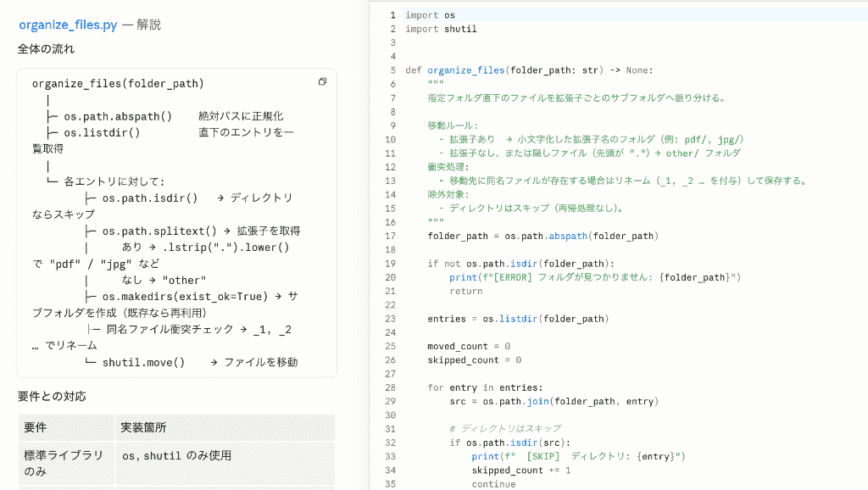Screen dimensions: 868x490
Task: Click organize_files(folder_path) in flow diagram
Action: (118, 84)
